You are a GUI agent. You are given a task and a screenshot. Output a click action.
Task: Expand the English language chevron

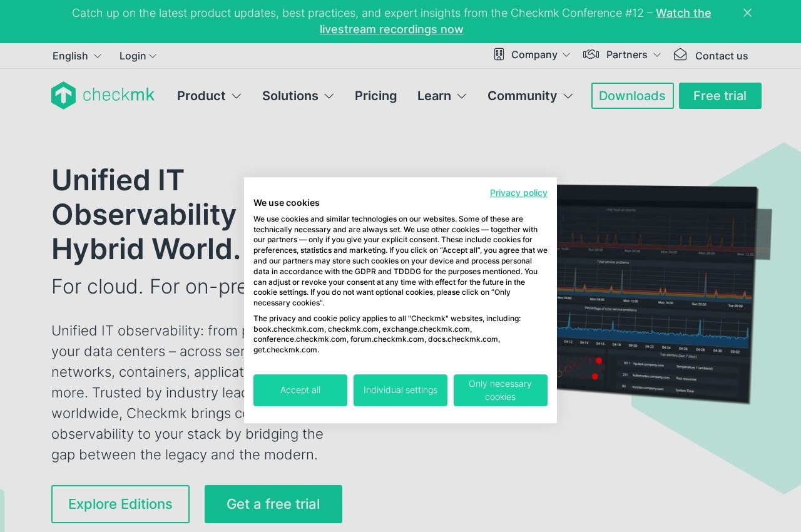pyautogui.click(x=98, y=56)
